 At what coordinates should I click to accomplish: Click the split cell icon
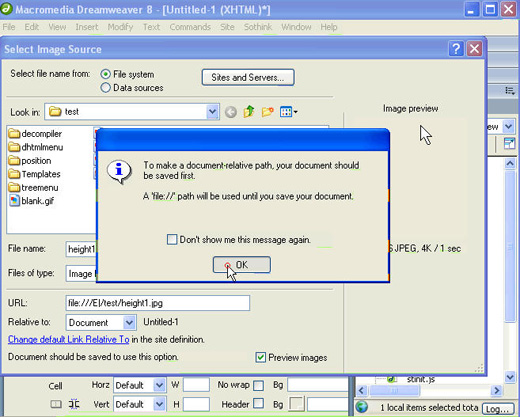pyautogui.click(x=74, y=404)
